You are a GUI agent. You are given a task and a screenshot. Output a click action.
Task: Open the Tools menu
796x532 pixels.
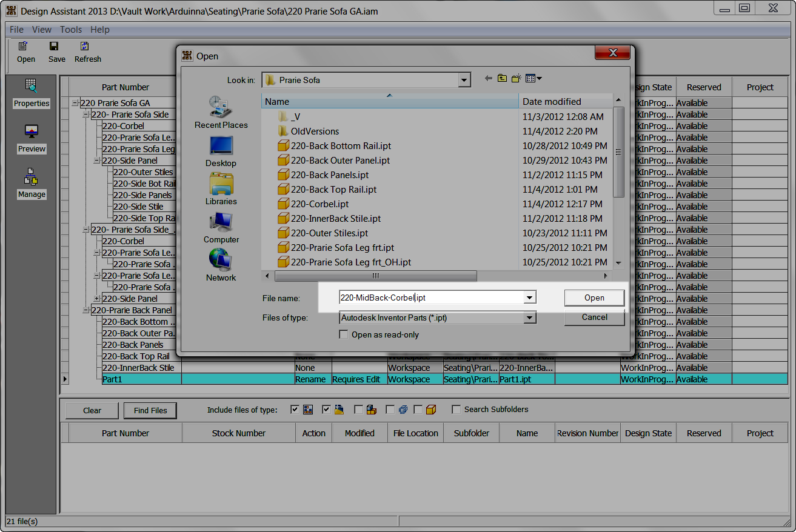(71, 29)
